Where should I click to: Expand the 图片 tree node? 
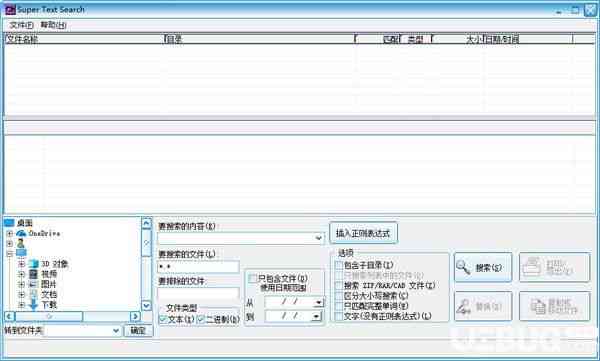click(x=22, y=284)
